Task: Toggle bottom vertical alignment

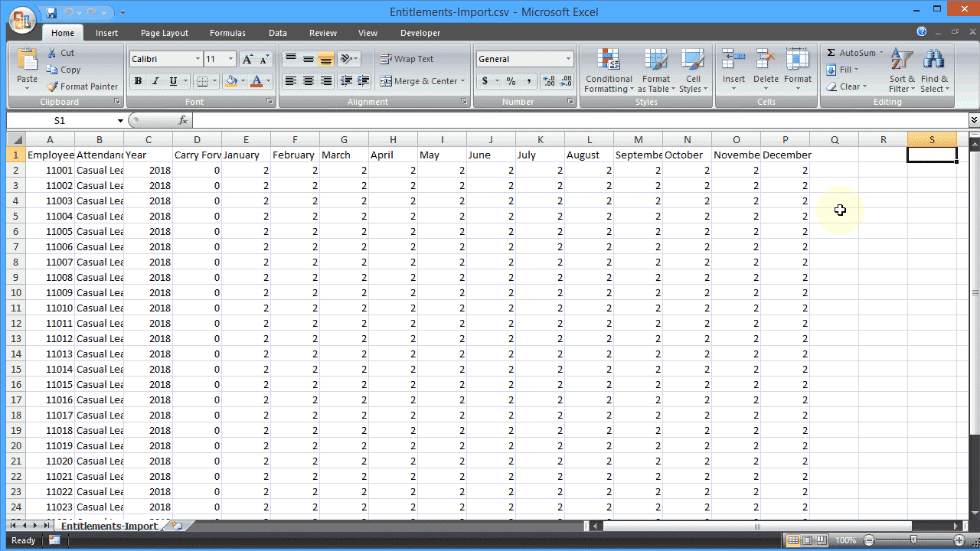Action: coord(325,59)
